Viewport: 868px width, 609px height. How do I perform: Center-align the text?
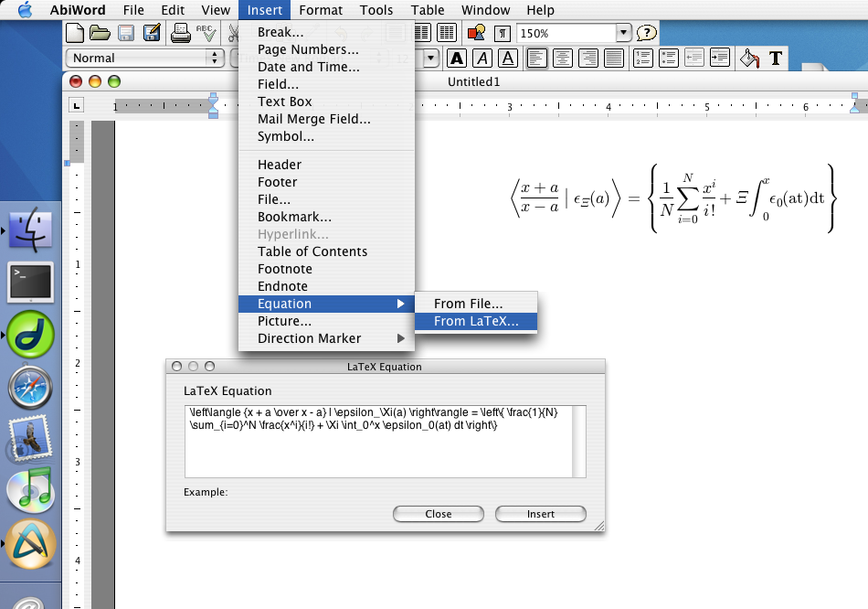tap(563, 58)
